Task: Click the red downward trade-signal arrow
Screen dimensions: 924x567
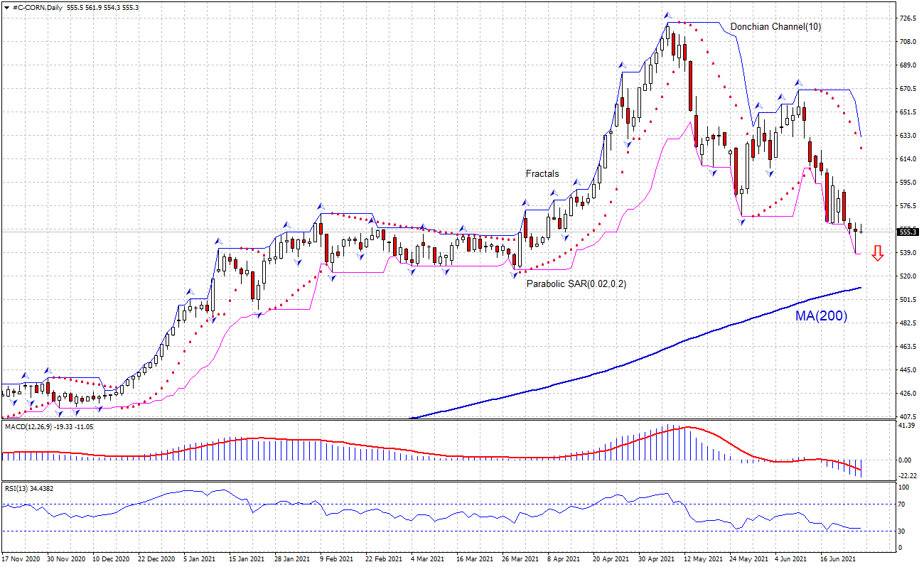Action: 879,254
